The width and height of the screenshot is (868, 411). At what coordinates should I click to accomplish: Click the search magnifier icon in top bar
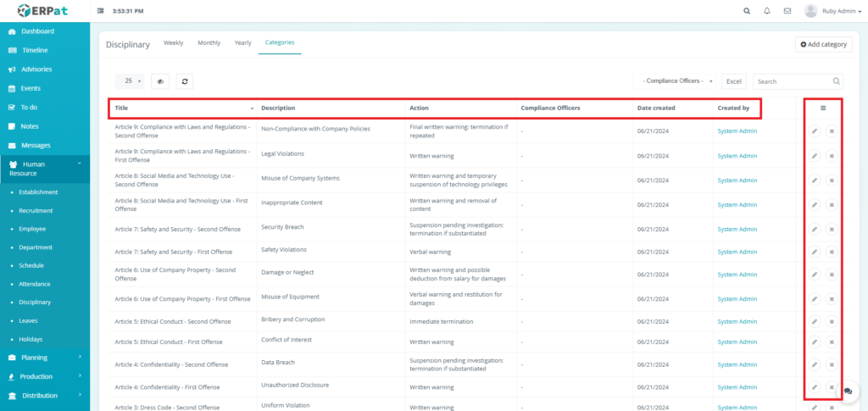point(747,11)
